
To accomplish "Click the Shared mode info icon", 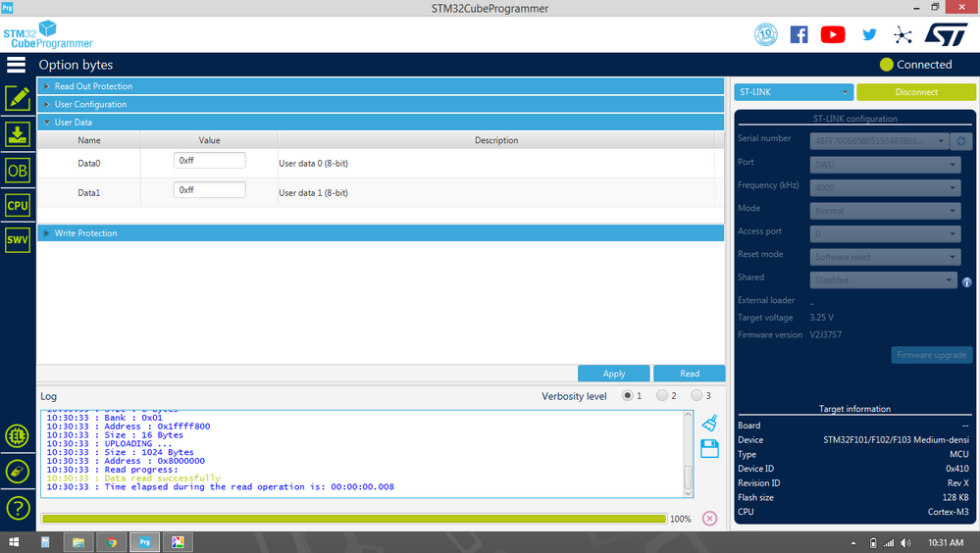I will tap(967, 282).
